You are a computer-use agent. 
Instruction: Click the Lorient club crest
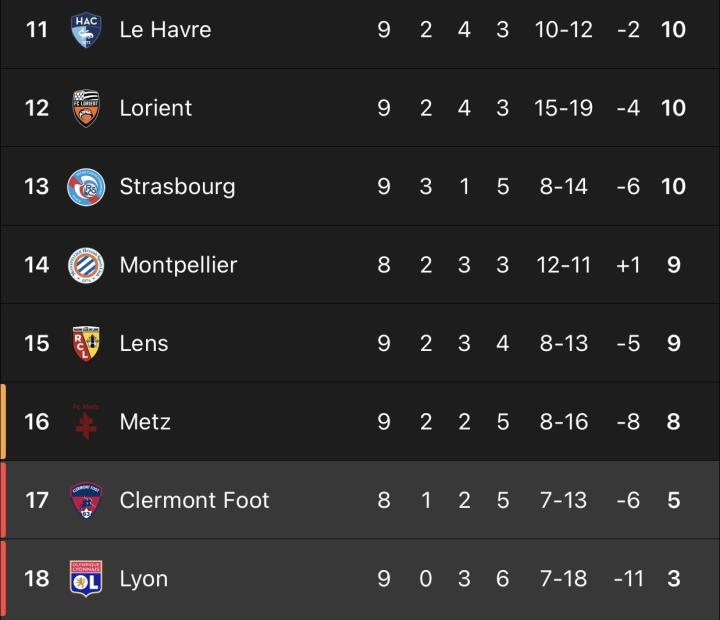[x=86, y=108]
